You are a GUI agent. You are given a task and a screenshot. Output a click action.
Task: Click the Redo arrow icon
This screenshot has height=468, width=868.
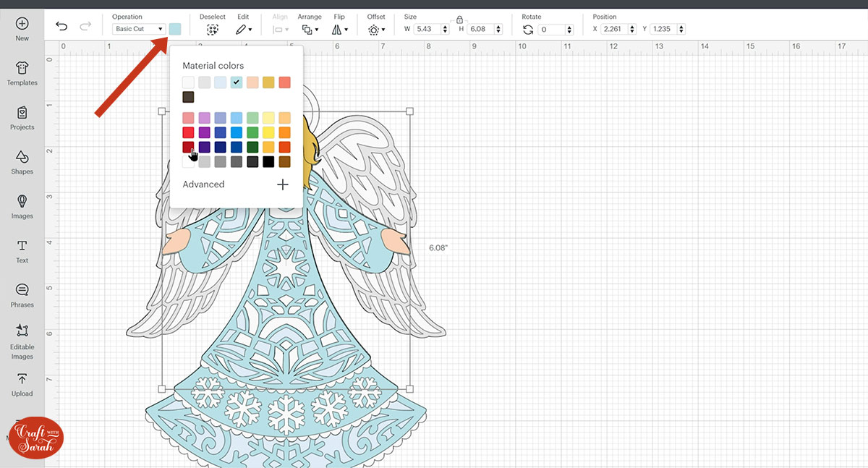[85, 27]
